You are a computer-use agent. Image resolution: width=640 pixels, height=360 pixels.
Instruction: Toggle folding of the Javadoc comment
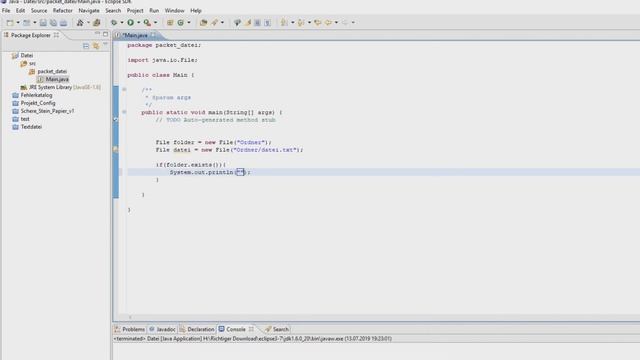(124, 89)
